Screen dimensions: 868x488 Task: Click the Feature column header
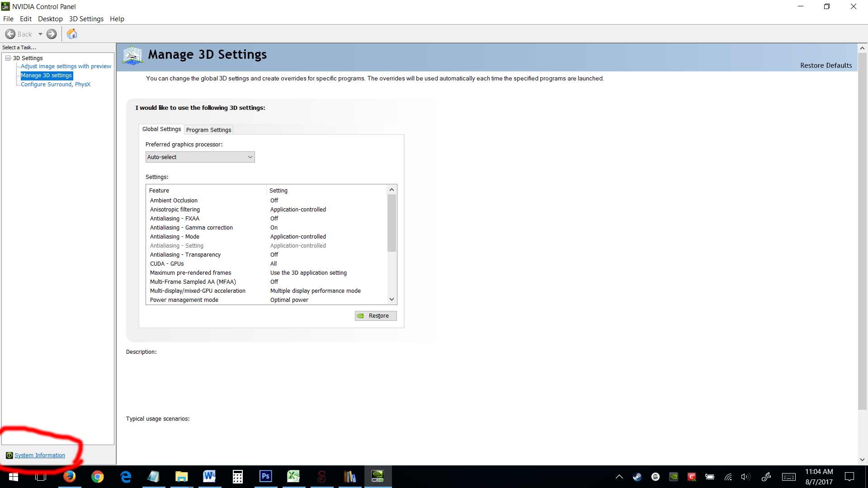pyautogui.click(x=207, y=191)
